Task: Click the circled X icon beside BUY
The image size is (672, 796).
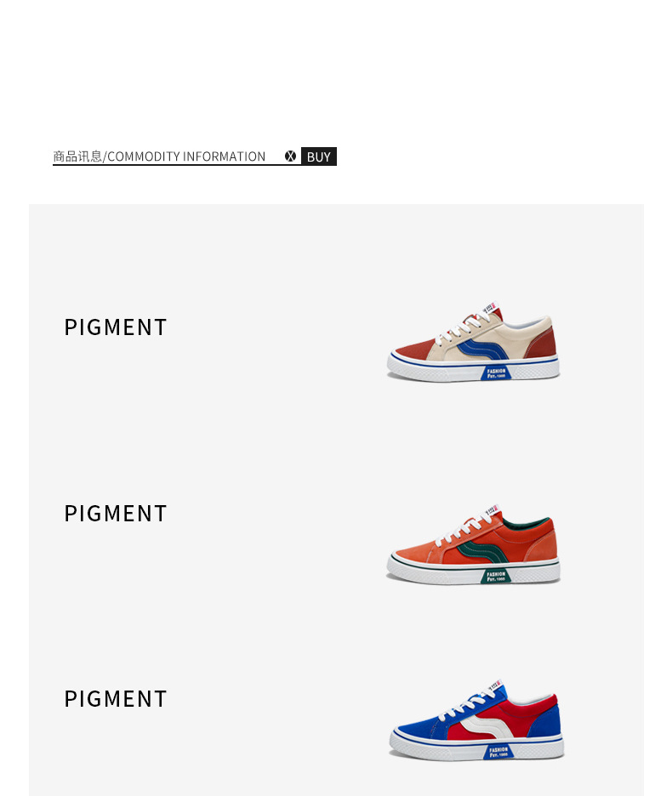Action: pyautogui.click(x=290, y=156)
